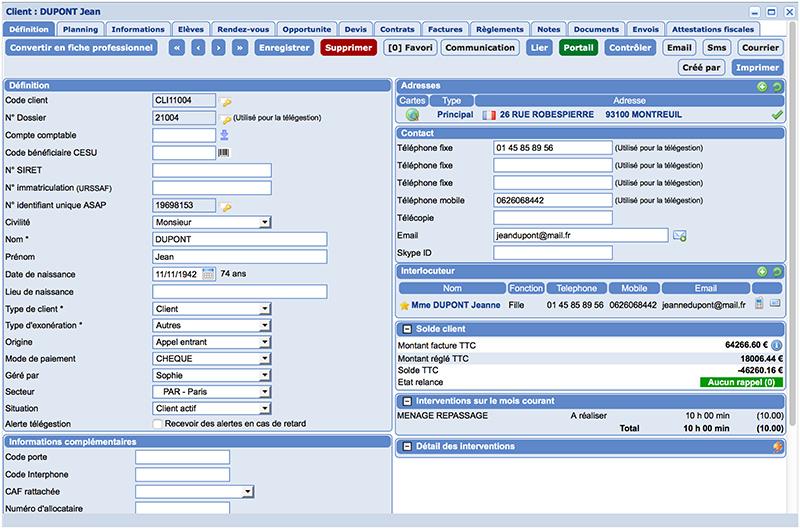Collapse Interventions sur le mois courant section
The height and width of the screenshot is (529, 800).
point(407,401)
